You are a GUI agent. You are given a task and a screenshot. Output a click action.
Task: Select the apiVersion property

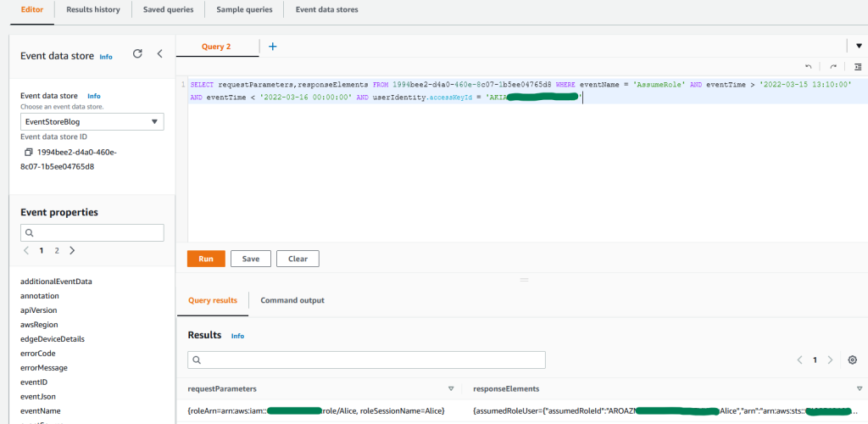[38, 310]
